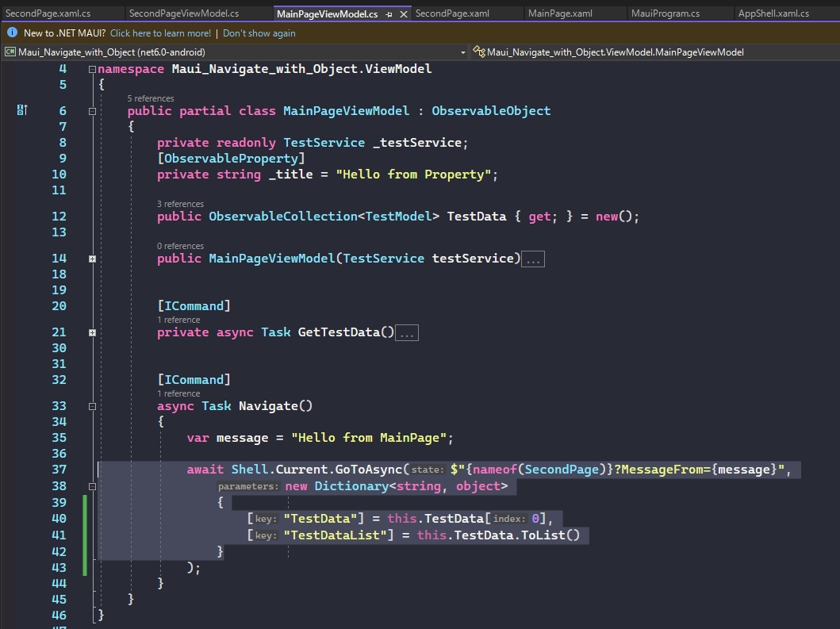Collapse the MainPageViewModel class at line 6

(x=92, y=111)
